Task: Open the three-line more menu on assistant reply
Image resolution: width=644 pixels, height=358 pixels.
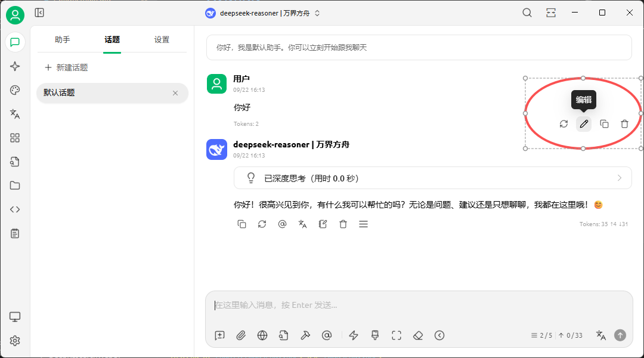Action: click(x=363, y=224)
